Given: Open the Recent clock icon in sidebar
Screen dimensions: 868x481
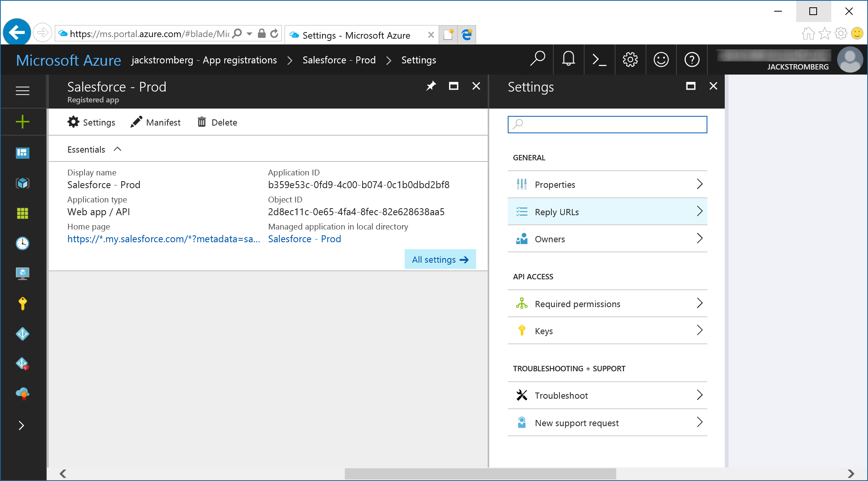Looking at the screenshot, I should [x=22, y=243].
